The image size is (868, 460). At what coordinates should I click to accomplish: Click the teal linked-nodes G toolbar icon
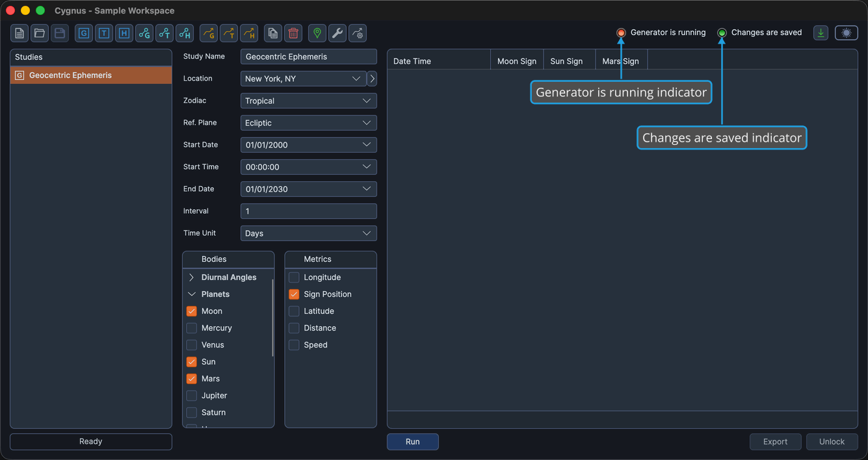pyautogui.click(x=144, y=33)
